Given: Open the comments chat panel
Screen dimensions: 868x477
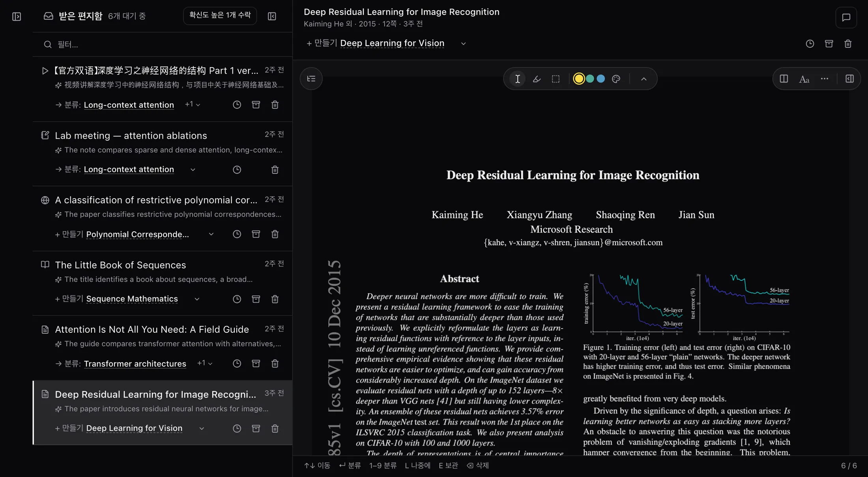Looking at the screenshot, I should coord(846,17).
